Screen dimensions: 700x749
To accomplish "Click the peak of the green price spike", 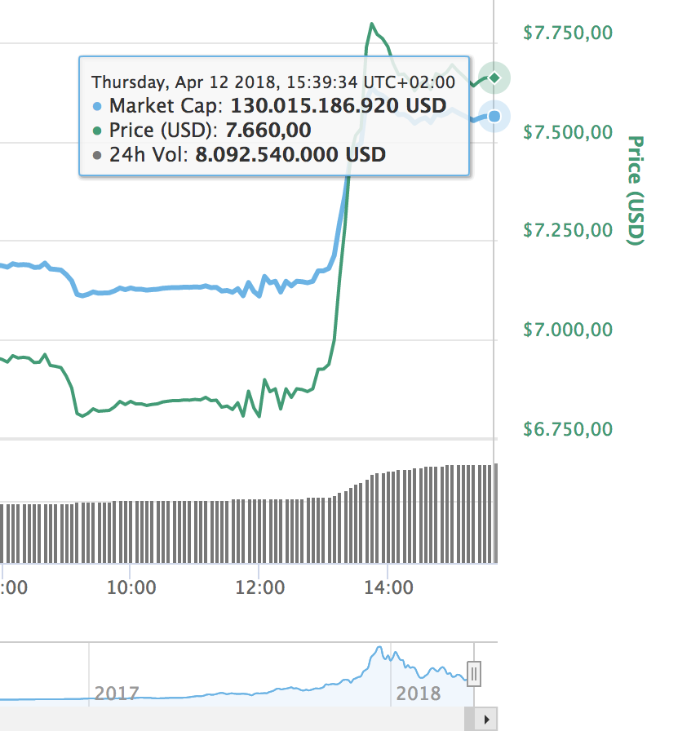I will pos(373,24).
